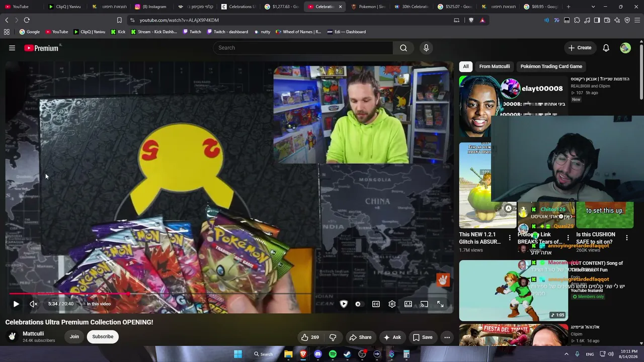Bookmark this page in the address bar
This screenshot has height=362, width=644.
119,20
